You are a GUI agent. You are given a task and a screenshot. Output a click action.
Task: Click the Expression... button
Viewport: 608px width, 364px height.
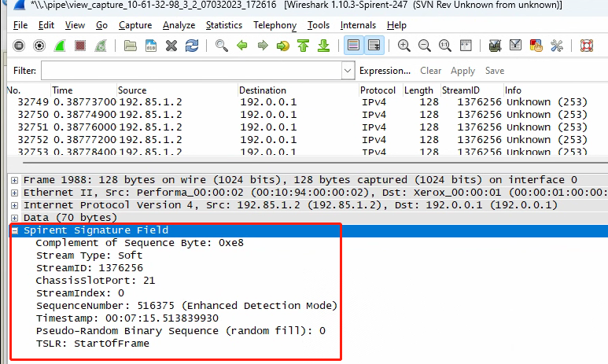click(385, 71)
